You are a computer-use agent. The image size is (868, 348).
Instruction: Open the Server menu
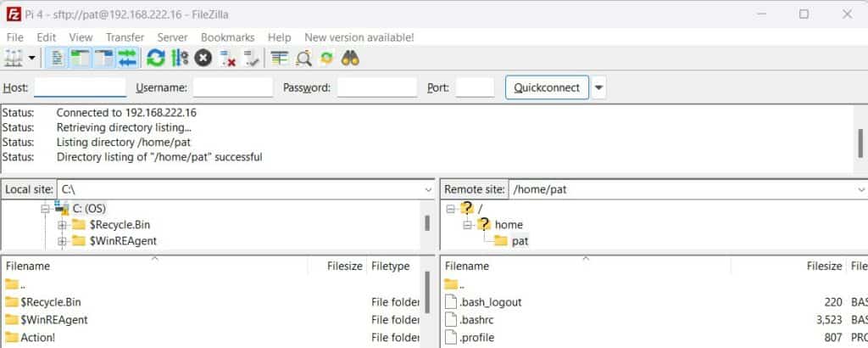[172, 37]
